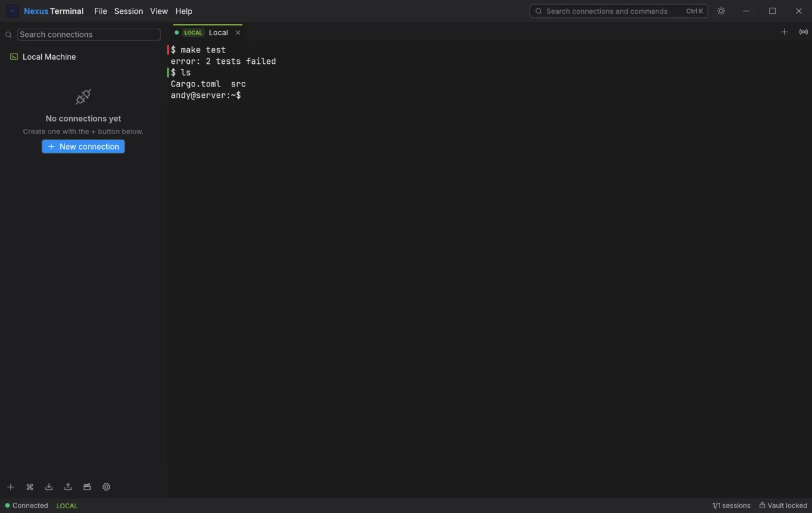812x513 pixels.
Task: Focus the Search connections input field
Action: coord(88,35)
